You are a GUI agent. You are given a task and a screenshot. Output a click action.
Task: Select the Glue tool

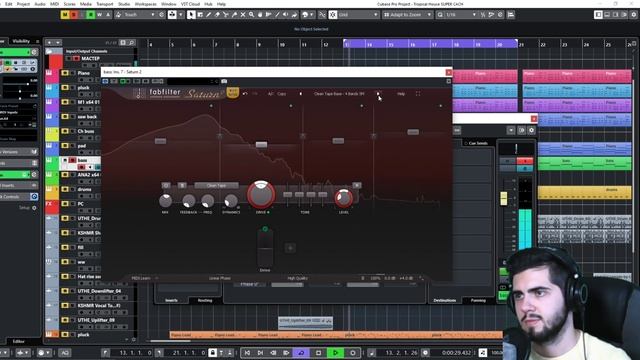pos(234,15)
